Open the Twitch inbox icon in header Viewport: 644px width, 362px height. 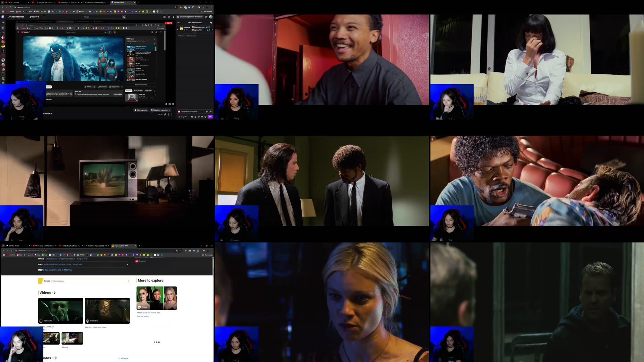tap(164, 17)
